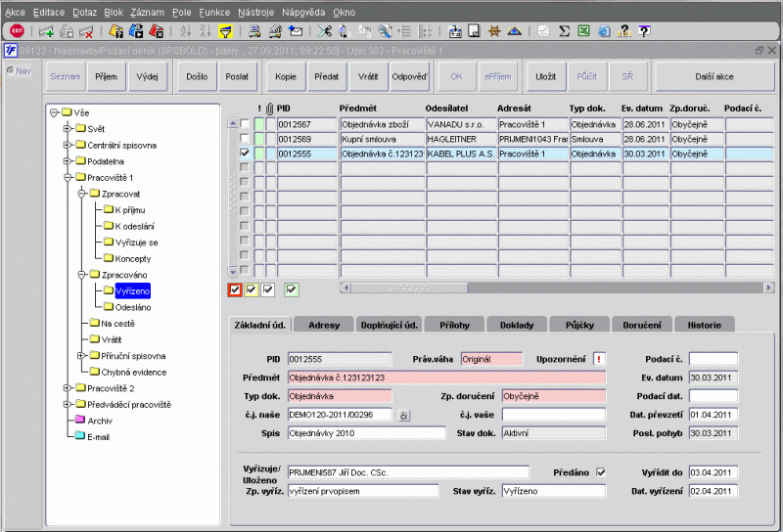Click the help question mark window icon

(x=644, y=31)
